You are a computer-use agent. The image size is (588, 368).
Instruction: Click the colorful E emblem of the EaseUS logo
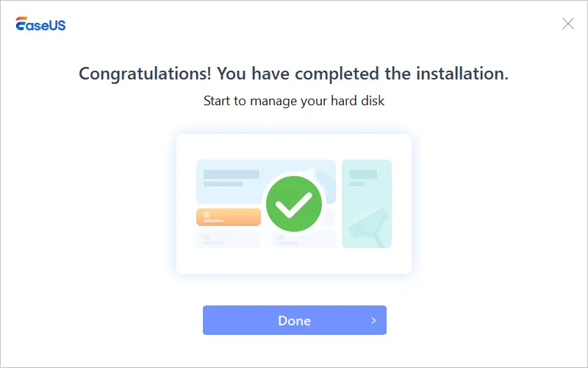tap(21, 24)
